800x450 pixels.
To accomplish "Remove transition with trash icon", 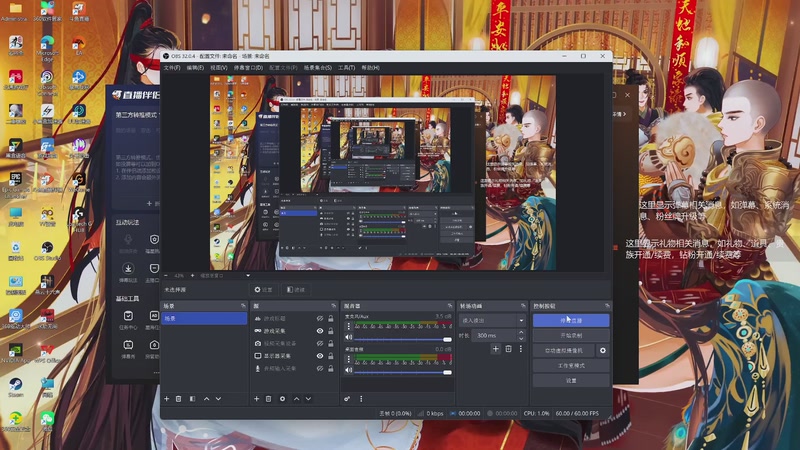I will [x=508, y=349].
